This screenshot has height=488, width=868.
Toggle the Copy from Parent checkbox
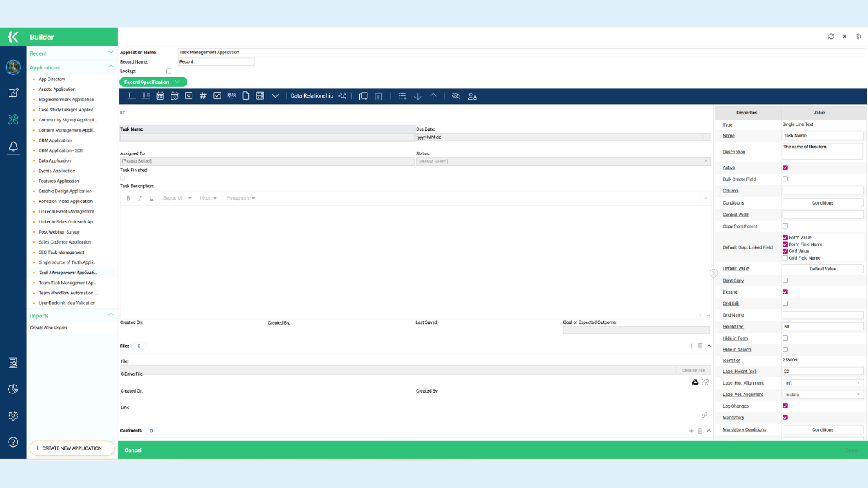click(x=786, y=226)
